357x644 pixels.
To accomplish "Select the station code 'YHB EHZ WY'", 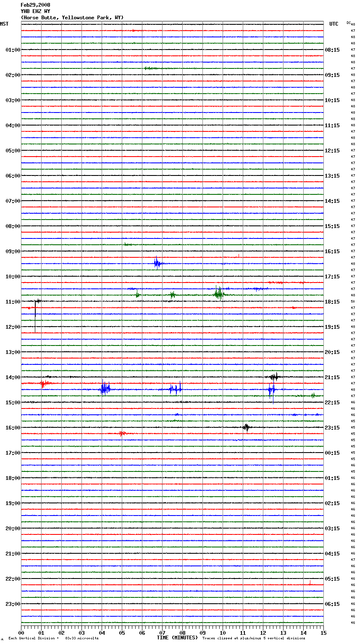I will tap(35, 11).
